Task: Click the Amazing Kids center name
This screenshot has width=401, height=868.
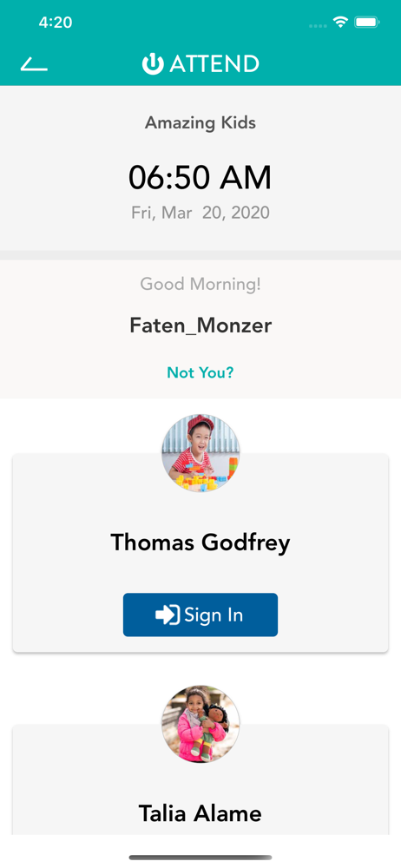Action: (200, 123)
